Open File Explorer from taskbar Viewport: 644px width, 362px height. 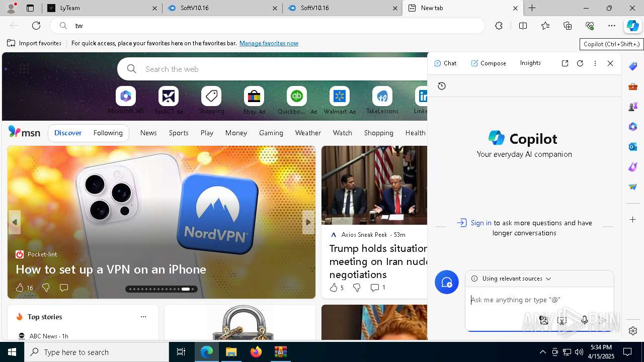coord(231,352)
